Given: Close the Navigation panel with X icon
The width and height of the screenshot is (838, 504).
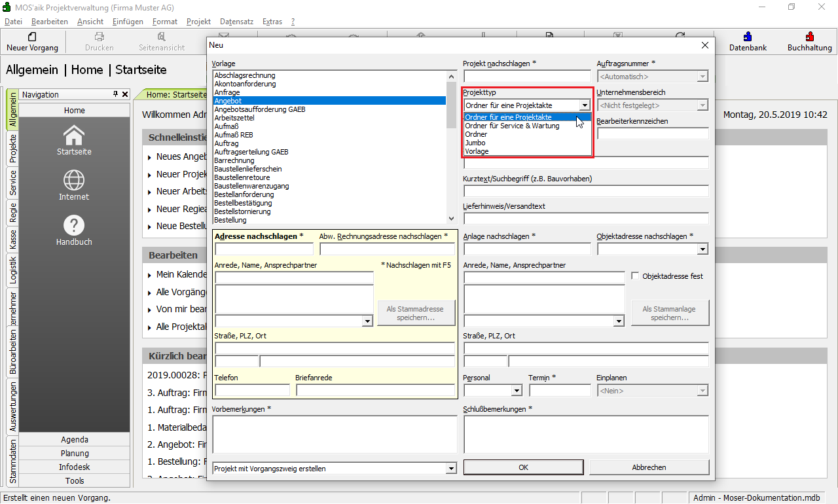Looking at the screenshot, I should [125, 94].
